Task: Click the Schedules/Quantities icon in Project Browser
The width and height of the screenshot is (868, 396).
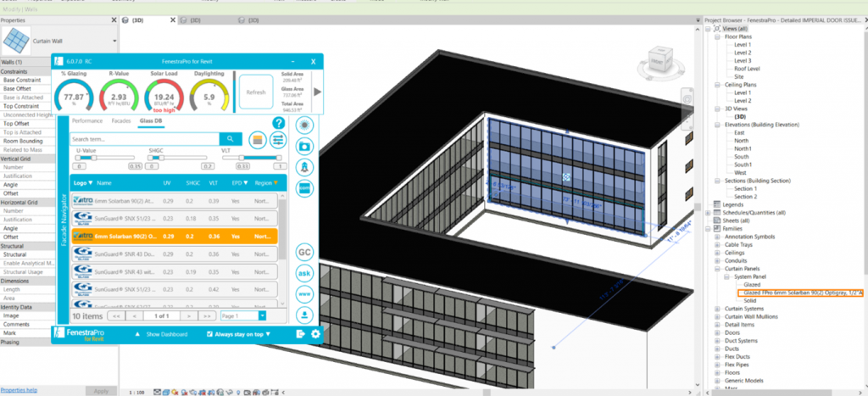Action: coord(717,213)
